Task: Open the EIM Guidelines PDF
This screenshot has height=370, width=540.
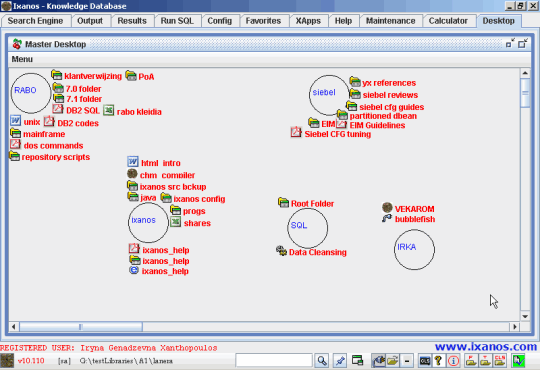Action: click(371, 124)
